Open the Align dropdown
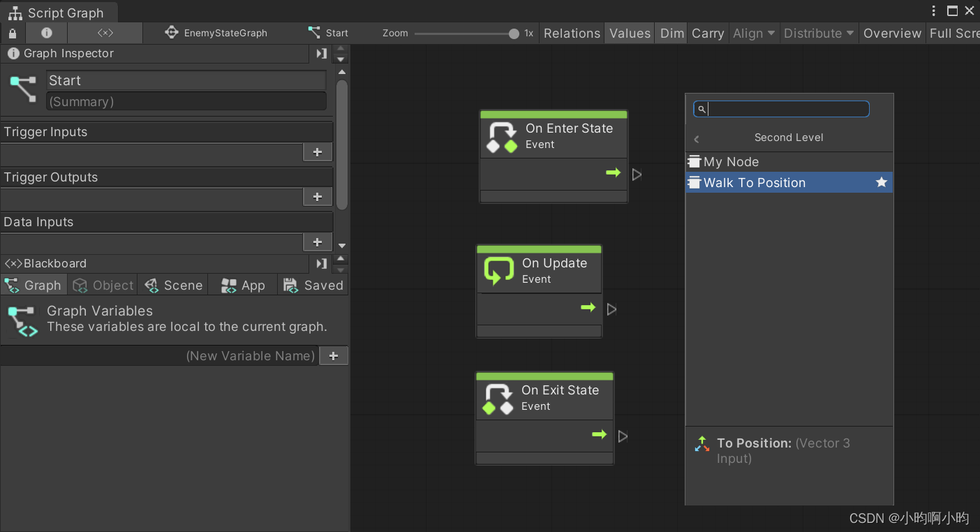The height and width of the screenshot is (532, 980). point(753,33)
